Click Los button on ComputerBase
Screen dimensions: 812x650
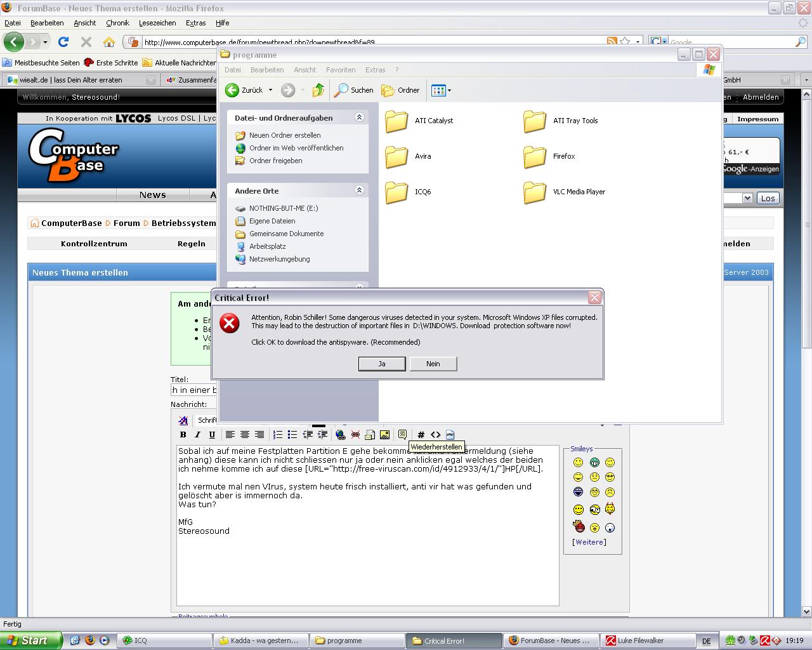(768, 198)
